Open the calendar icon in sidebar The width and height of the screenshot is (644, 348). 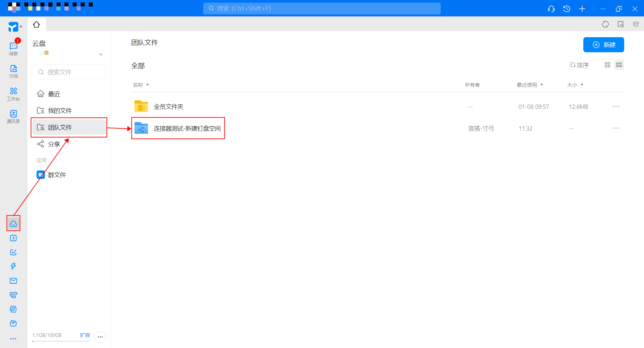13,238
